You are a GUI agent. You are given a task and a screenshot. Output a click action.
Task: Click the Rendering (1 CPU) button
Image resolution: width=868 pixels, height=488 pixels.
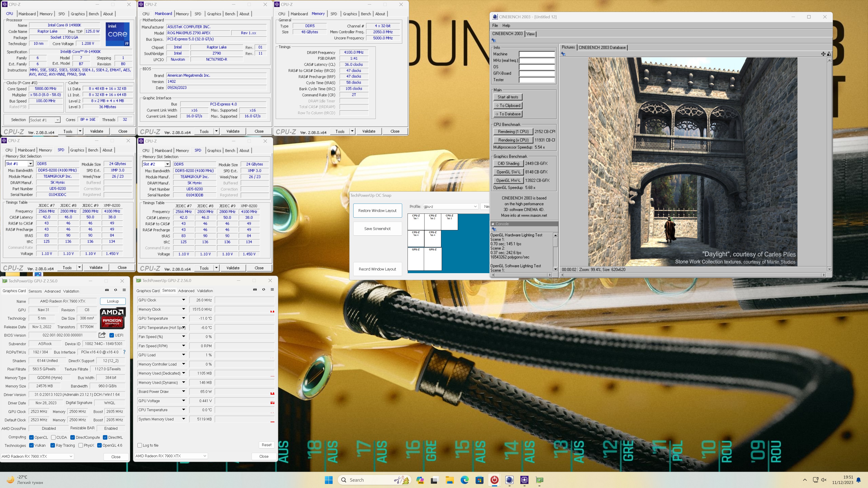click(513, 132)
